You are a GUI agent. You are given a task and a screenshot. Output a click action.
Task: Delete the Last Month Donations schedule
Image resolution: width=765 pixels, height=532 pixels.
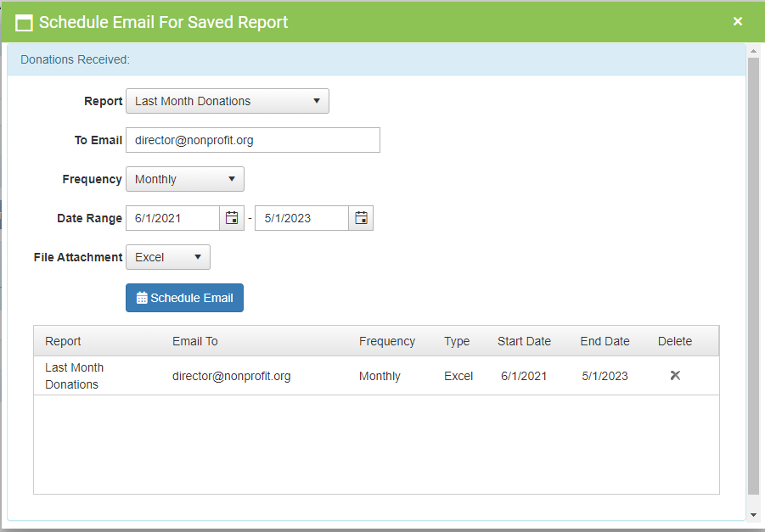(675, 375)
